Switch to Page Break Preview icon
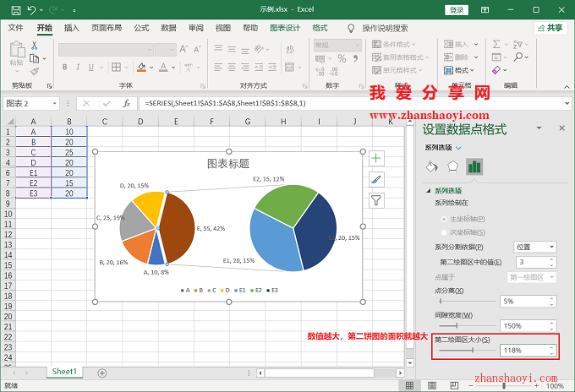 454,385
